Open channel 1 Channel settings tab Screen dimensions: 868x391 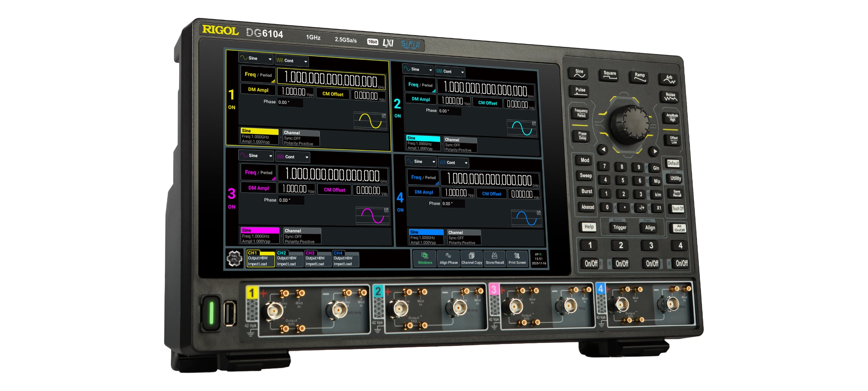tap(301, 138)
